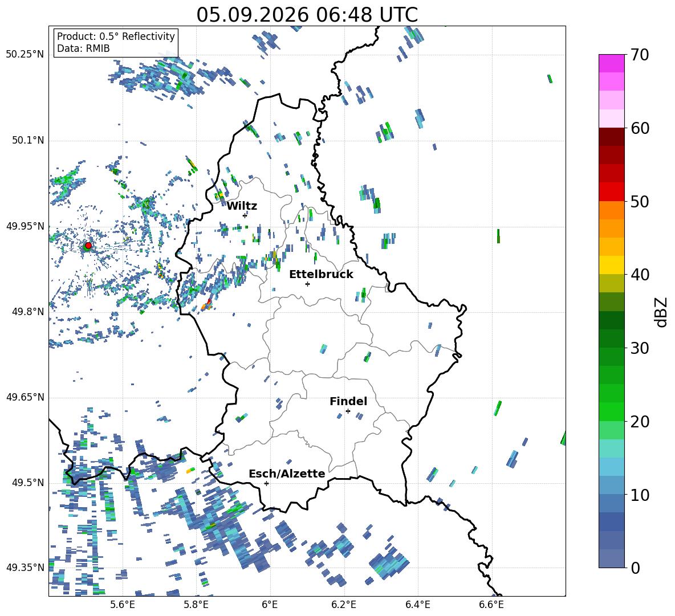Image resolution: width=675 pixels, height=616 pixels.
Task: Click the dBZ colorbar axis label
Action: (x=661, y=312)
